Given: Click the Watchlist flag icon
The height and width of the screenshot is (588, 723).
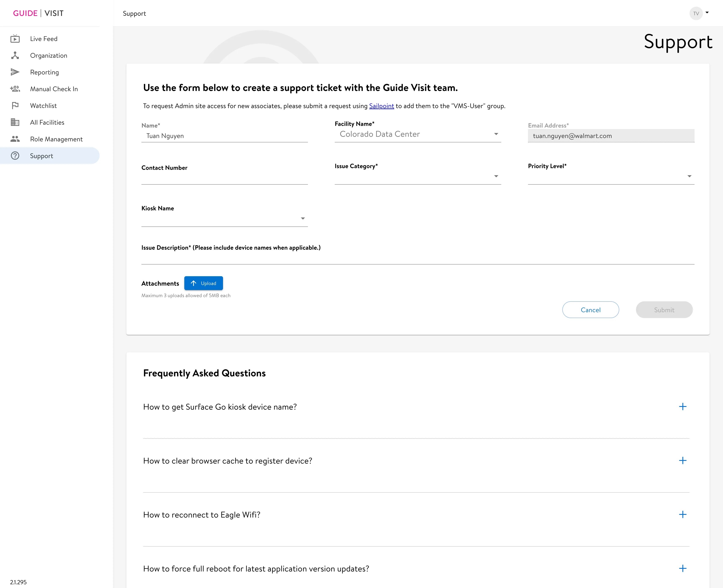Looking at the screenshot, I should [15, 106].
